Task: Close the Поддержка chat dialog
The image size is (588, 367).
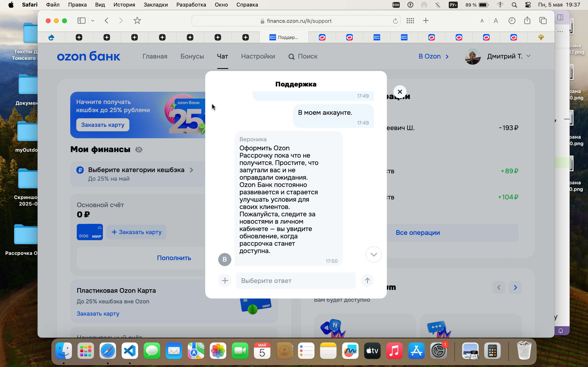Action: tap(400, 92)
